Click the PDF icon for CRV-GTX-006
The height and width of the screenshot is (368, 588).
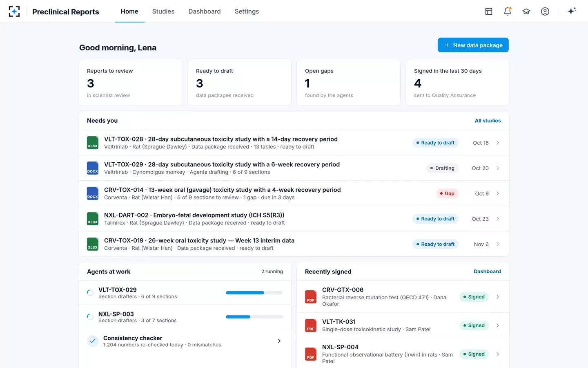click(x=311, y=297)
